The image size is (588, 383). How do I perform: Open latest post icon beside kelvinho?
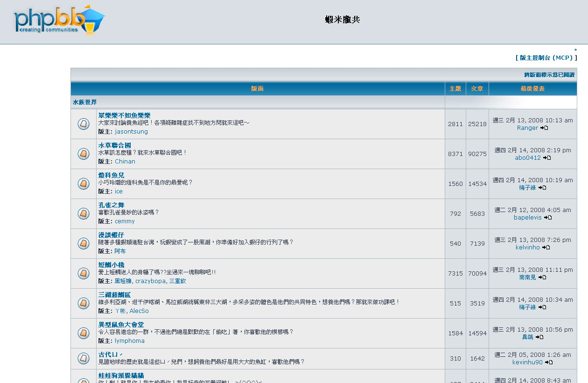[546, 248]
